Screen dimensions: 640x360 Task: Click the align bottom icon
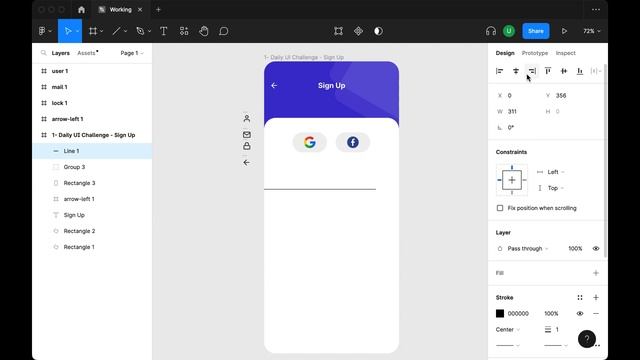[580, 71]
